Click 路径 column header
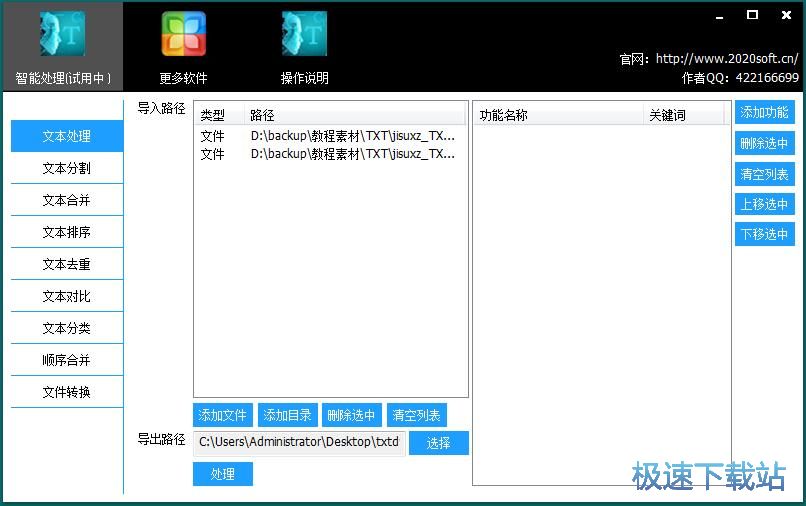This screenshot has height=506, width=806. (x=355, y=115)
